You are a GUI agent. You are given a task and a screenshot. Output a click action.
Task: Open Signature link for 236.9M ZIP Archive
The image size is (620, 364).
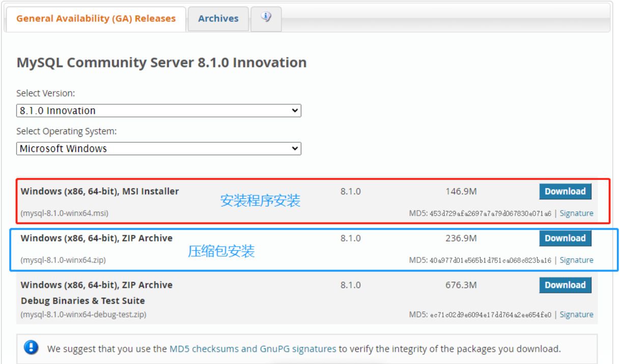click(576, 260)
